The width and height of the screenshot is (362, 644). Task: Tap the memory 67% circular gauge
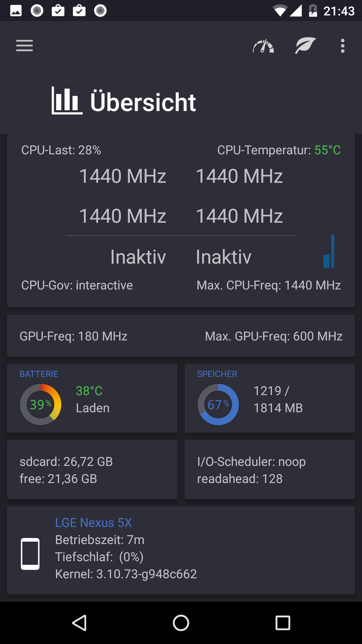click(218, 405)
